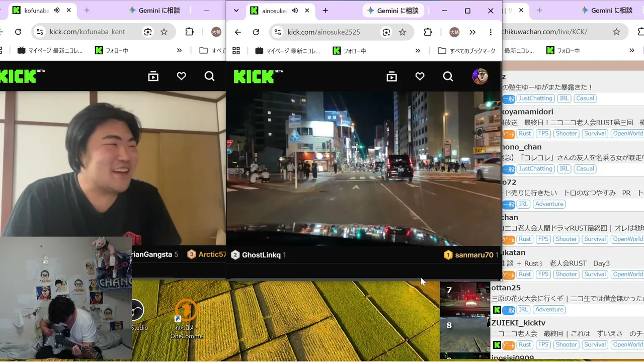Open the Chrome profile in the kofunaba toolbar
The width and height of the screenshot is (644, 362).
(x=216, y=32)
